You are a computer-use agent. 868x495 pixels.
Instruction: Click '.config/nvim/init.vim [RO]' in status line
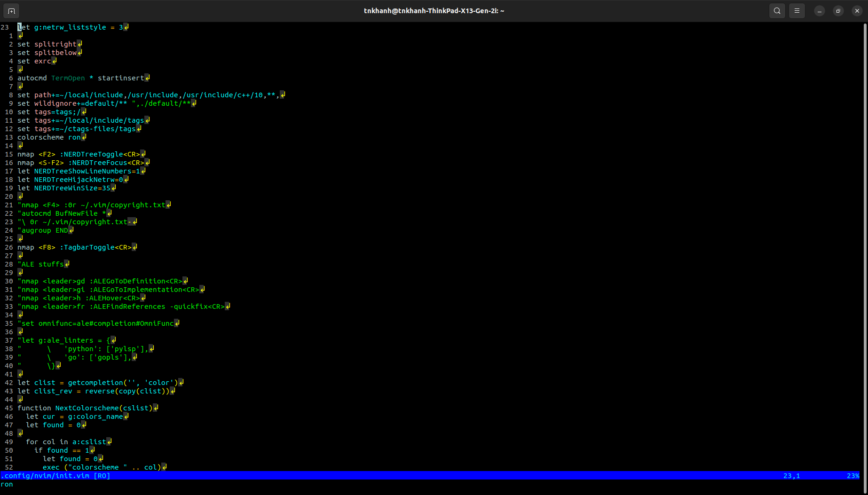[x=55, y=476]
